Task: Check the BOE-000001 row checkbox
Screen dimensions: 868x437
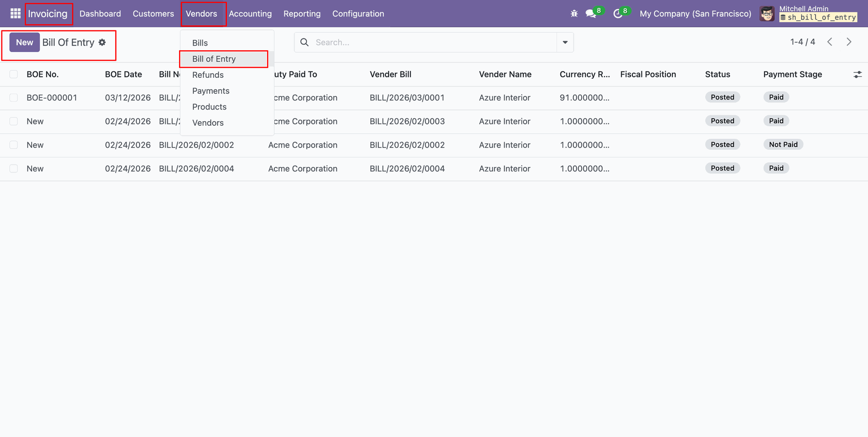Action: pyautogui.click(x=14, y=98)
